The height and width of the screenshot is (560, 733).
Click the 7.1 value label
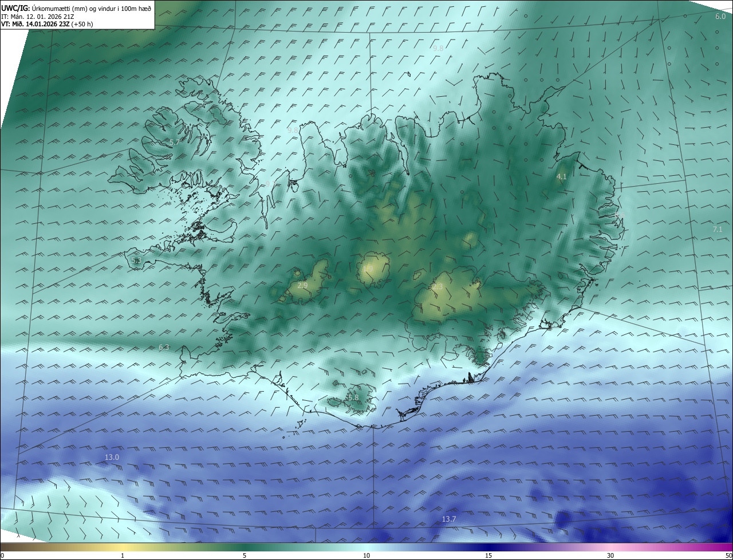point(718,229)
